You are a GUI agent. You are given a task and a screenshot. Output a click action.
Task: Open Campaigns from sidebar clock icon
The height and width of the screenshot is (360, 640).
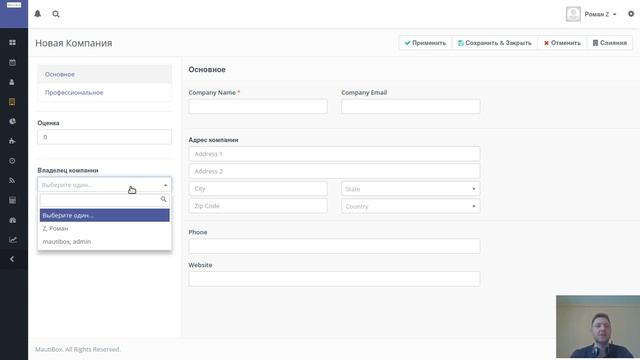(12, 161)
